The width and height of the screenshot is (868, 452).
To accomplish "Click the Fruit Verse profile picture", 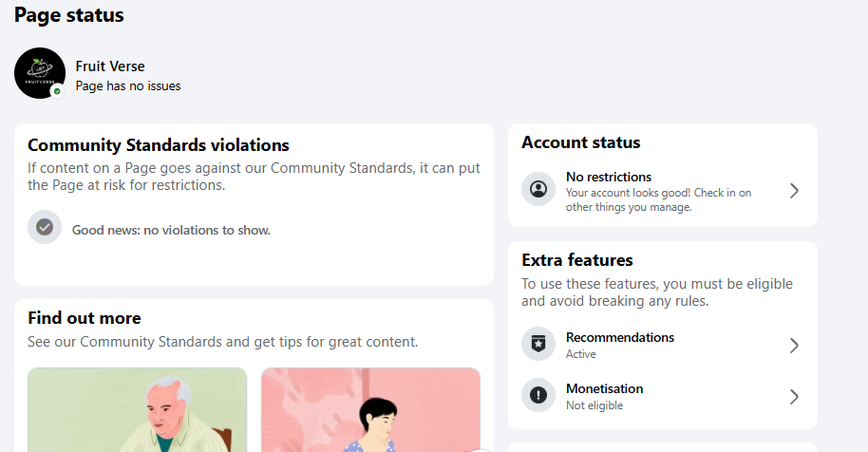I will coord(40,73).
